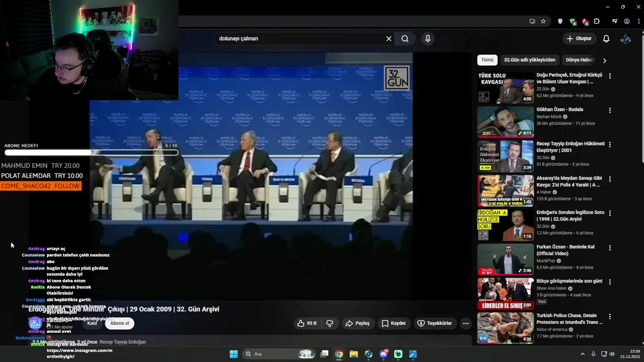Clear the YouTube search text with X
Image resolution: width=644 pixels, height=362 pixels.
388,39
